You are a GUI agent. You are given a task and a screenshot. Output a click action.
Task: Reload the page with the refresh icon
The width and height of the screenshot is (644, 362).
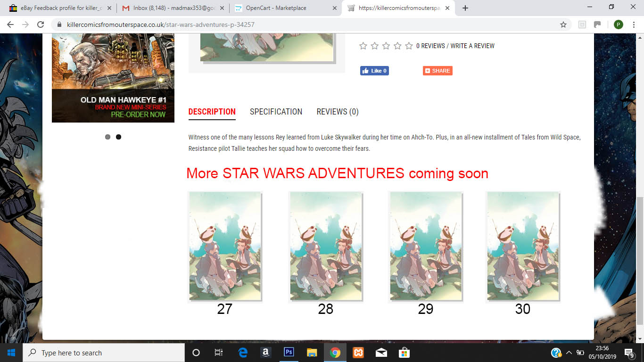(x=41, y=25)
